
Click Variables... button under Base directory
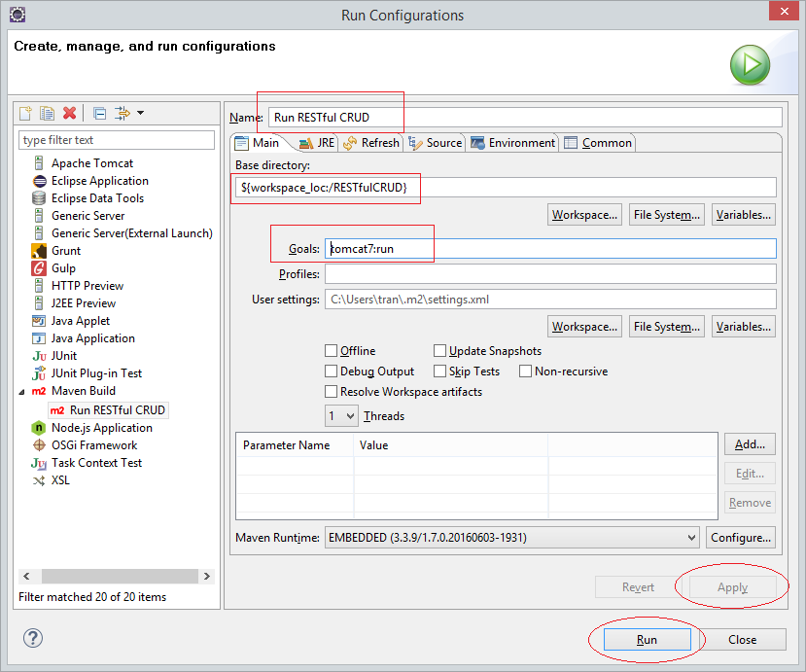743,215
